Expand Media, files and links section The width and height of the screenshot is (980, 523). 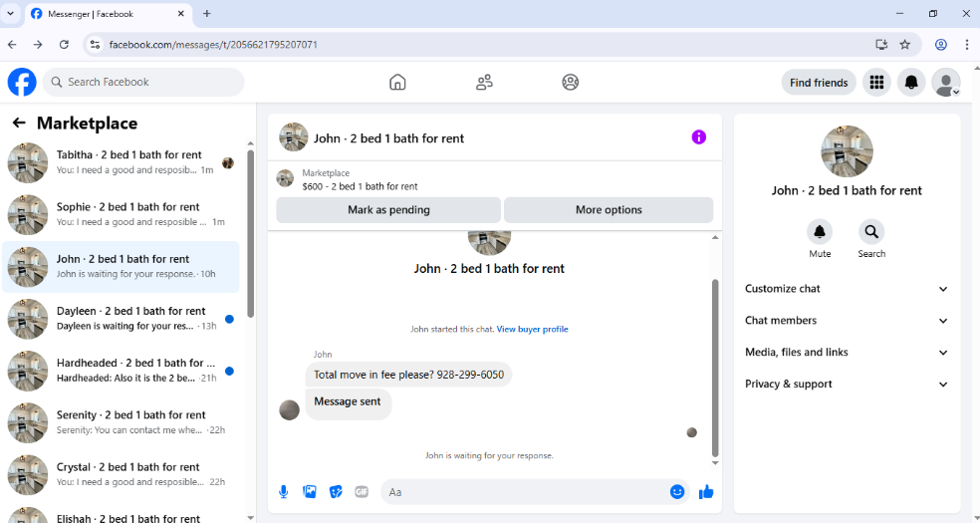[847, 353]
